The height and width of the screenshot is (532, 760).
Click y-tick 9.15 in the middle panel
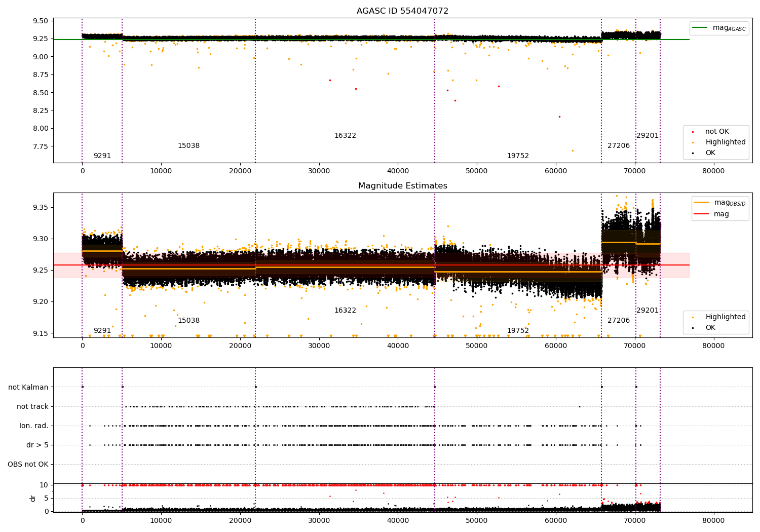pyautogui.click(x=41, y=333)
